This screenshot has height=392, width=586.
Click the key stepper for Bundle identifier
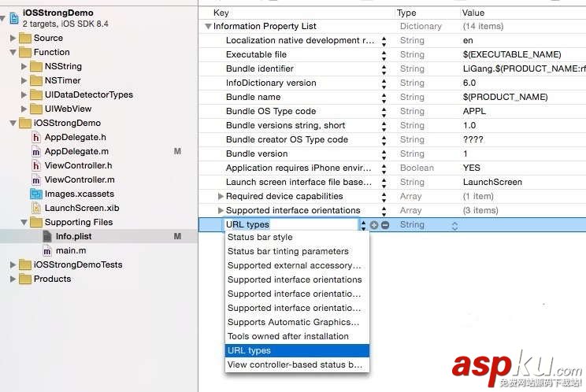pyautogui.click(x=384, y=69)
